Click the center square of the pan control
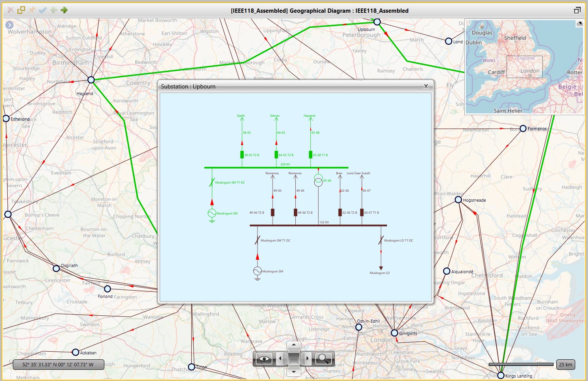Image resolution: width=588 pixels, height=381 pixels. (x=294, y=359)
